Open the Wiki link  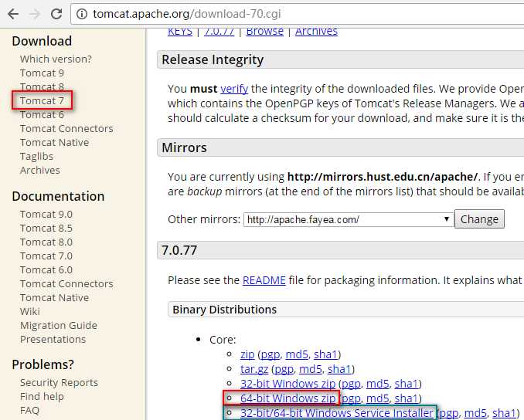29,311
